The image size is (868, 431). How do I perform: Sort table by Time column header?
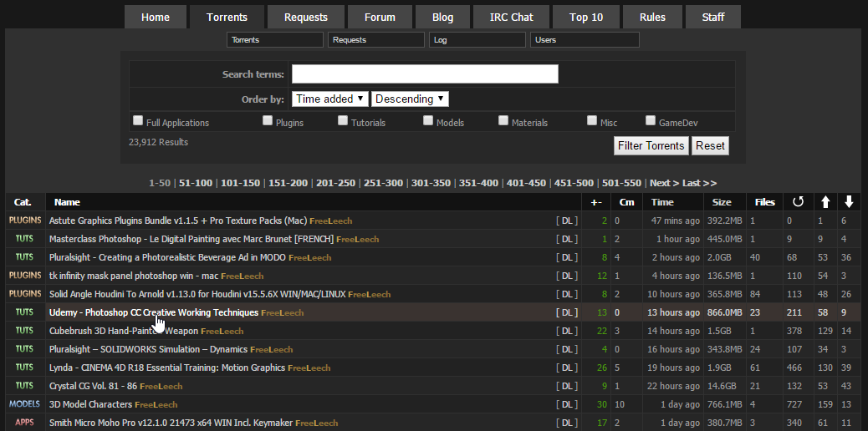click(662, 202)
